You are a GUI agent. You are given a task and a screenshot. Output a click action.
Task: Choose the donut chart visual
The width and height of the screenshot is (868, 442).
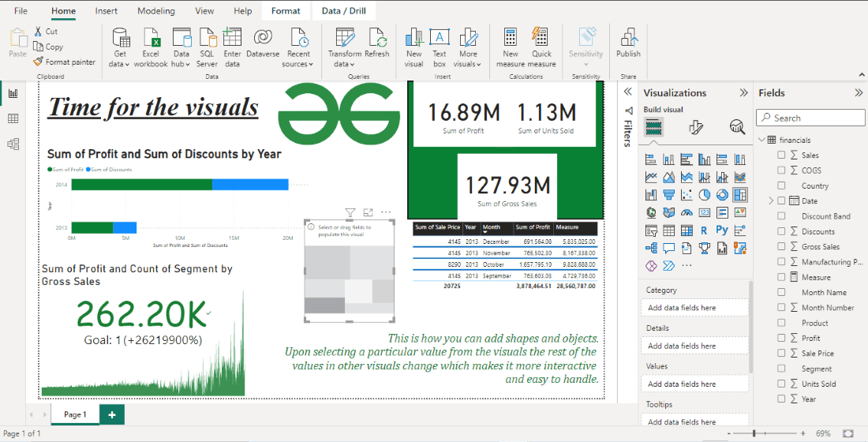722,195
